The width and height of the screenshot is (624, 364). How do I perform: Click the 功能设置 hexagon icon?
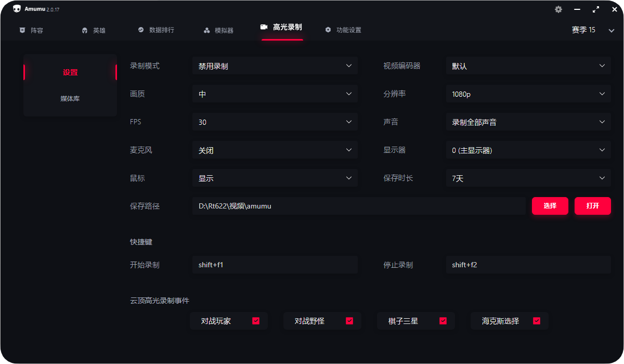tap(328, 30)
